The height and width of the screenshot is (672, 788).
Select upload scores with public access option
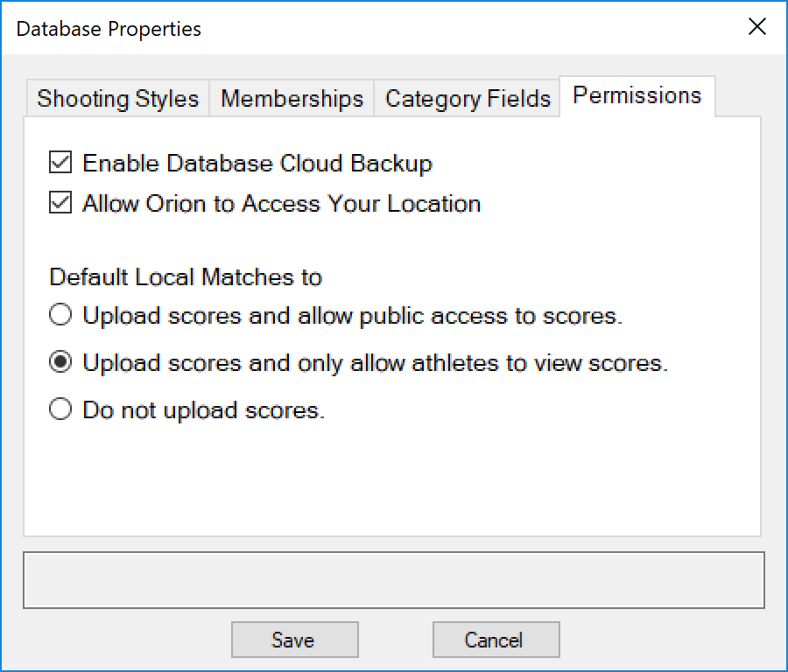60,315
